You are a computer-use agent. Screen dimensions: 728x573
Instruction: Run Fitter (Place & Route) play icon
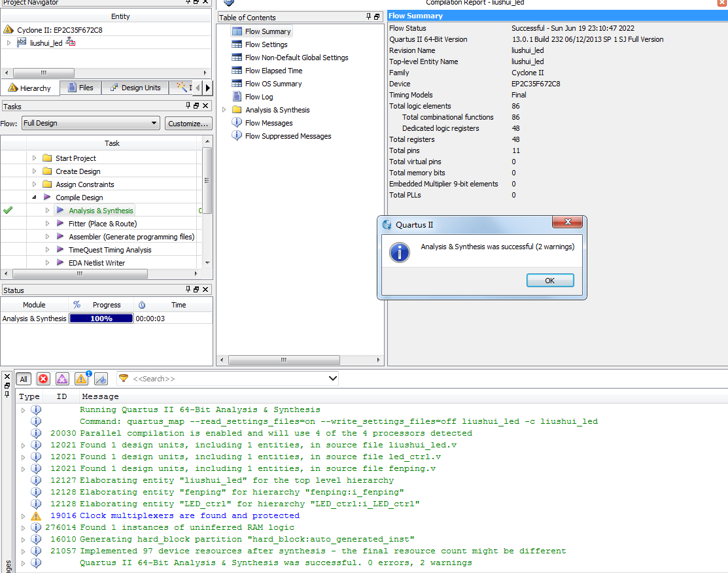point(60,224)
